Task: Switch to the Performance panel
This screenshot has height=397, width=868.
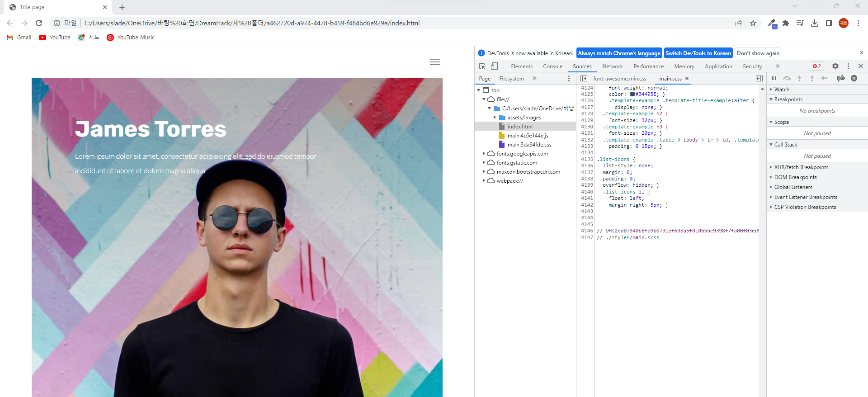Action: coord(649,66)
